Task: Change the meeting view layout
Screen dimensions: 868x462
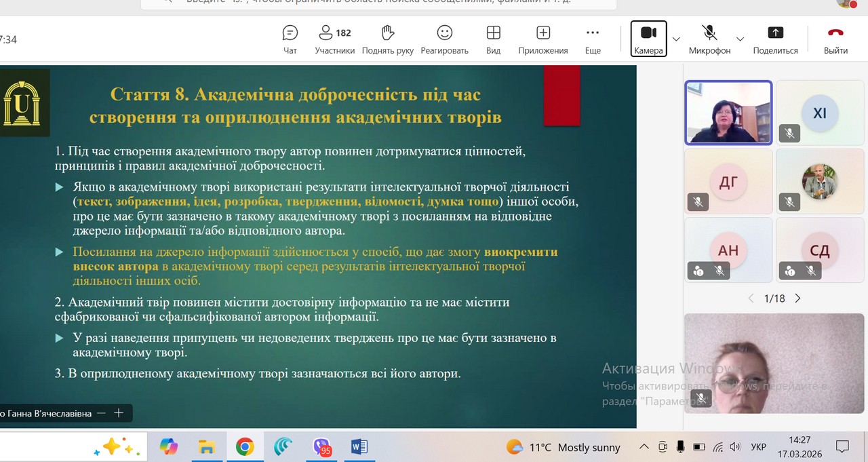Action: [x=493, y=40]
